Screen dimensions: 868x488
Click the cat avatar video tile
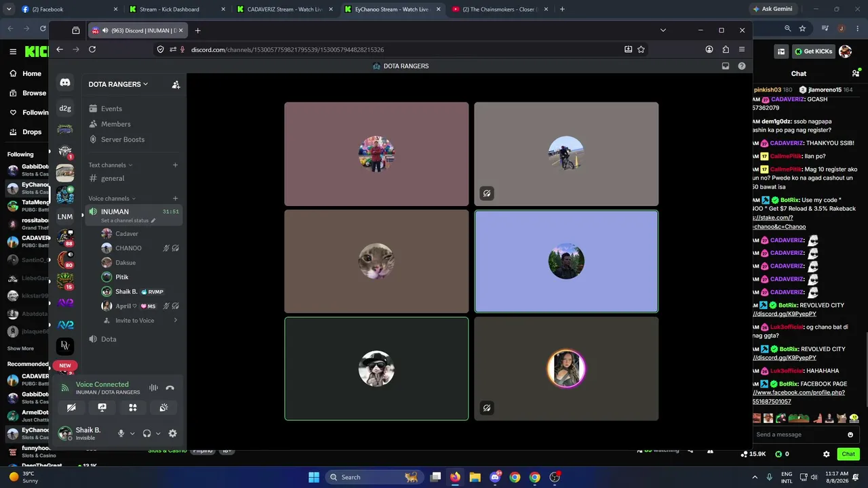[x=376, y=262]
